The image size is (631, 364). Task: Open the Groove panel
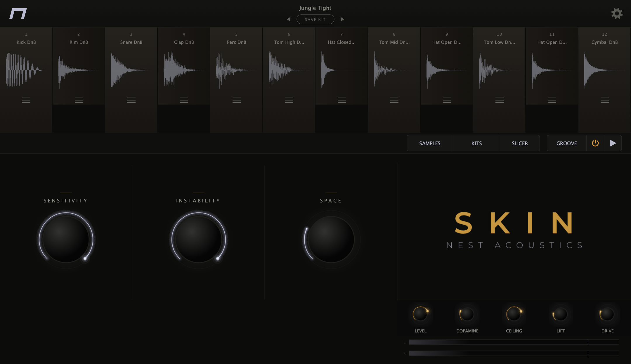566,143
